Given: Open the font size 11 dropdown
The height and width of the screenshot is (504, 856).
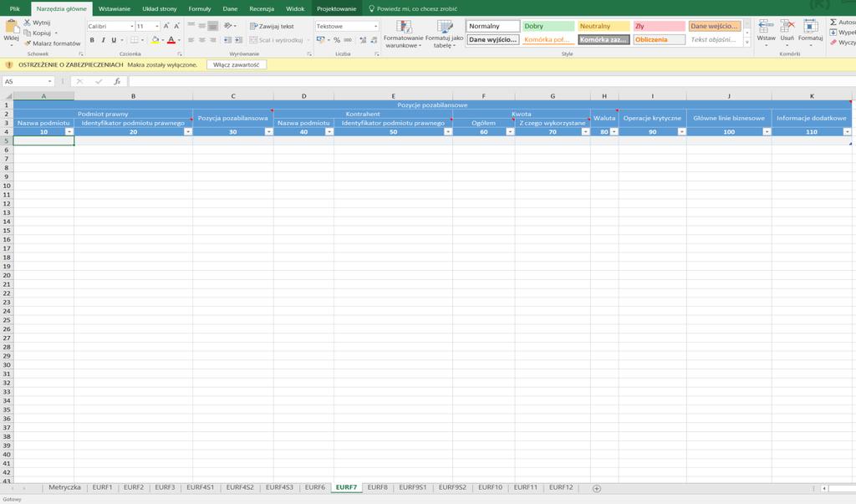Looking at the screenshot, I should coord(156,26).
